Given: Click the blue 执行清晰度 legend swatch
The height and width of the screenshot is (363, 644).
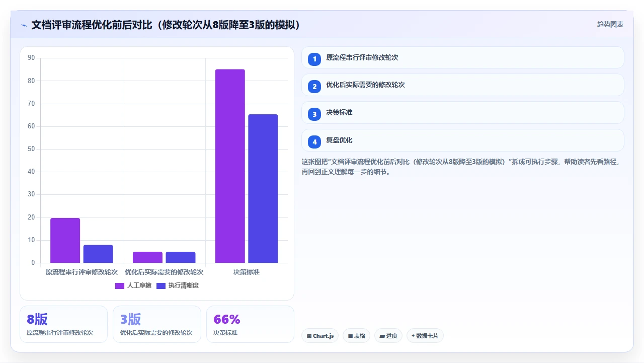Looking at the screenshot, I should (161, 286).
